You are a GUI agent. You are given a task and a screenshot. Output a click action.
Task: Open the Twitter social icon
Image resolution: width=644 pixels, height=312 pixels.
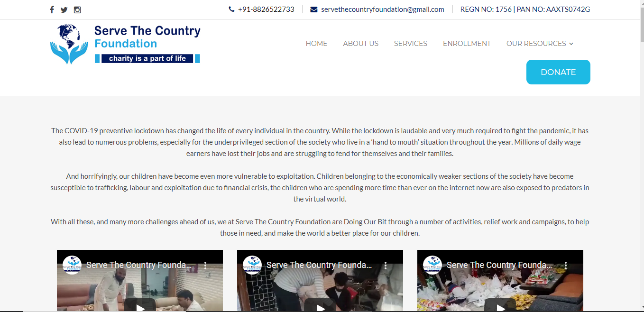click(64, 9)
